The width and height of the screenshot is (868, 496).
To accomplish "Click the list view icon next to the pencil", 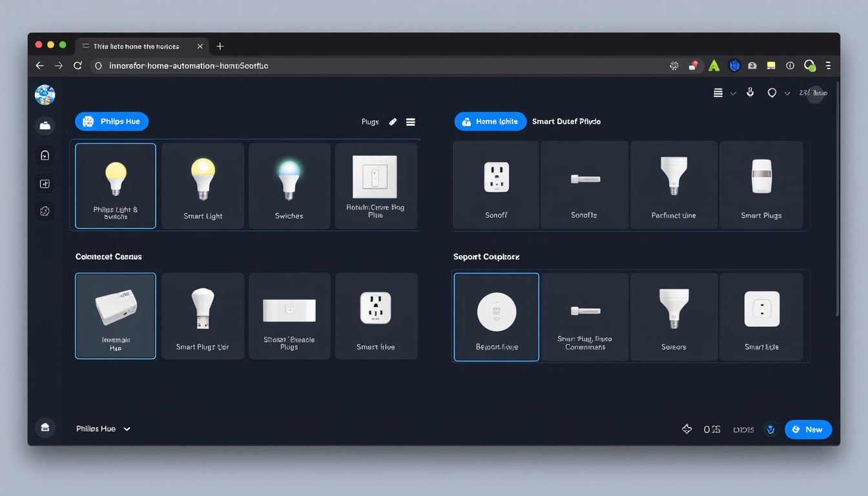I will click(411, 121).
